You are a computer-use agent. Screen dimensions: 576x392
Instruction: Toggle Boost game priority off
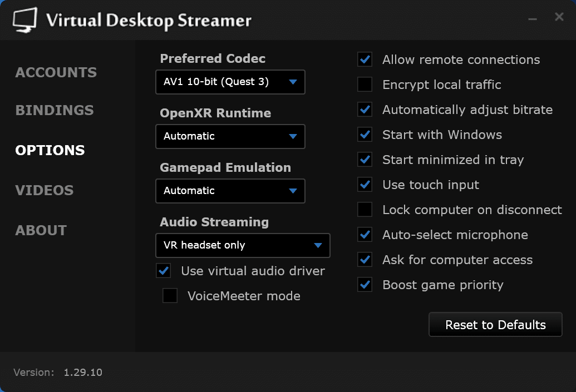click(365, 285)
